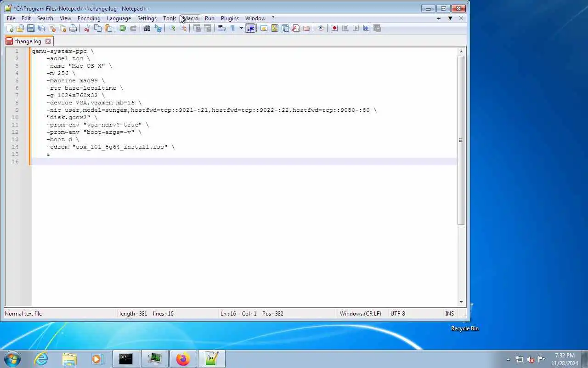
Task: Show hidden tray icons arrow
Action: pos(508,359)
